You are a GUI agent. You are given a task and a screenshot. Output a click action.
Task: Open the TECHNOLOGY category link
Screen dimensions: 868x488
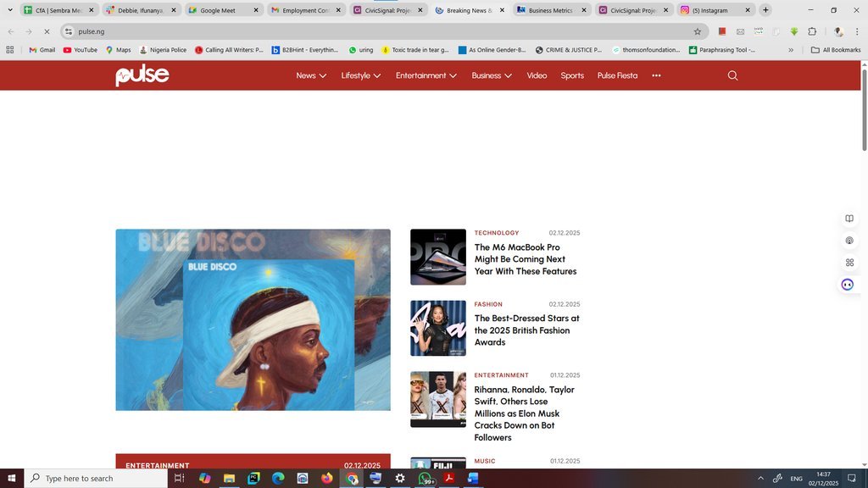[497, 233]
